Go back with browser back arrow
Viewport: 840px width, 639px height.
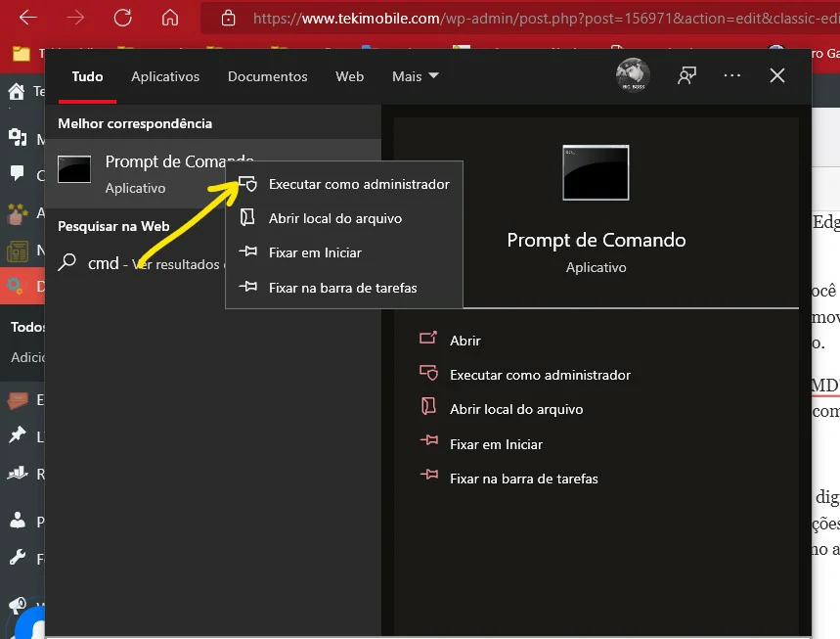27,18
